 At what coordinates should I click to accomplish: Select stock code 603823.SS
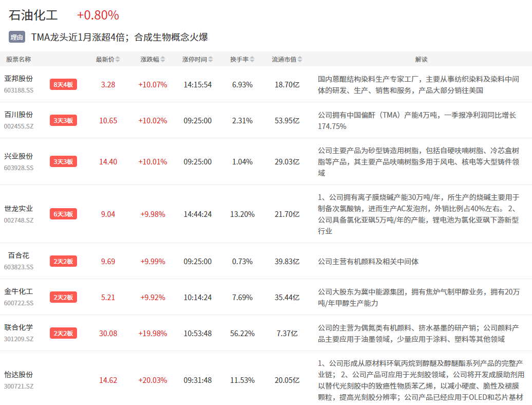click(18, 267)
